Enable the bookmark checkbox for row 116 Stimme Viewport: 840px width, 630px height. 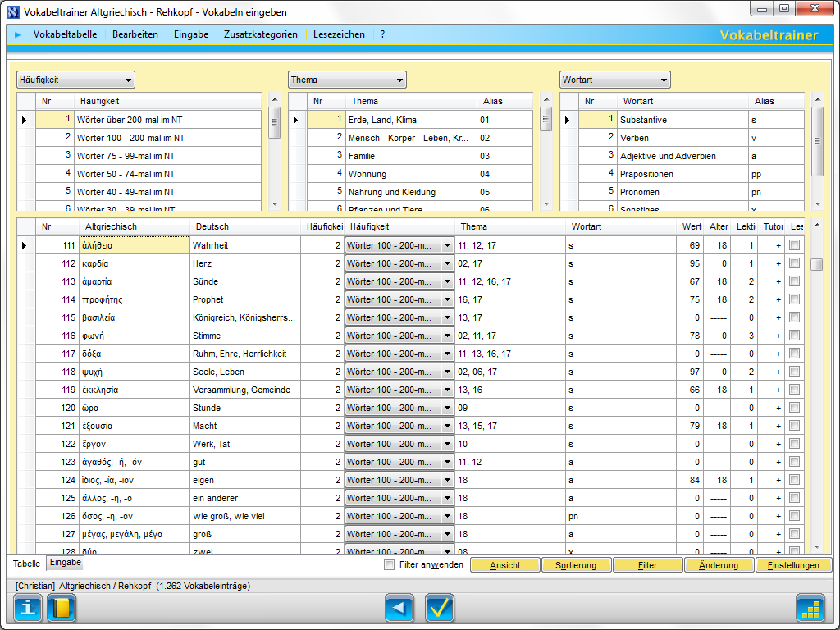pos(794,336)
